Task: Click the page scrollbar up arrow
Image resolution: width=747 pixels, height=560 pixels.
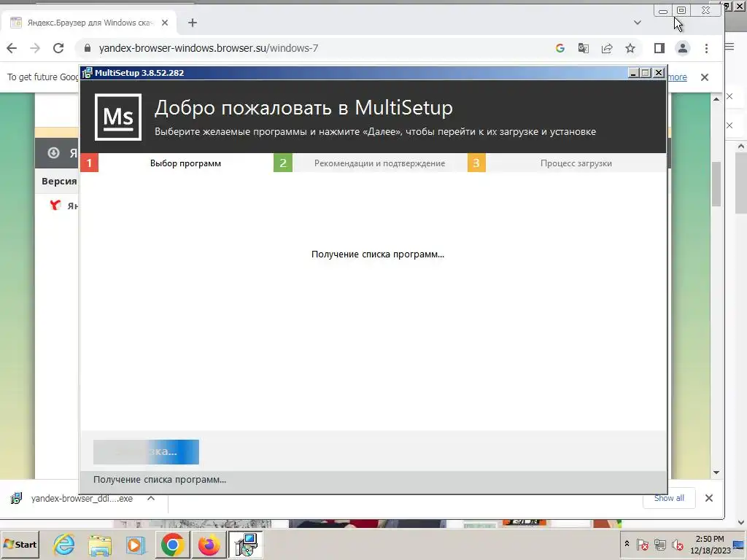Action: (x=716, y=99)
